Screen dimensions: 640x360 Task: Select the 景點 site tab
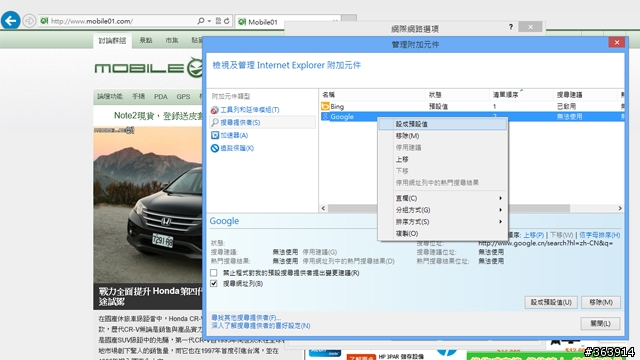pos(146,40)
